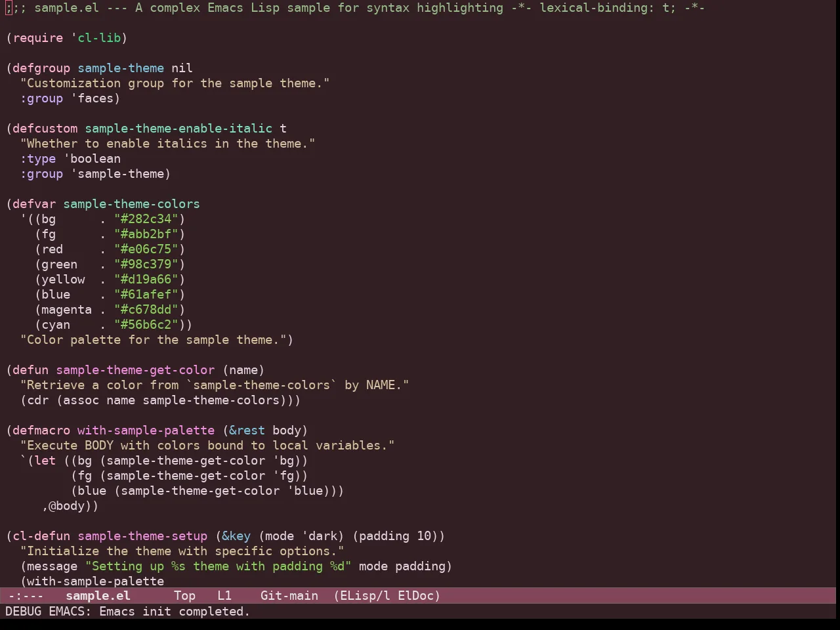Click sample-theme-colors after defvar
The width and height of the screenshot is (840, 630).
tap(131, 204)
